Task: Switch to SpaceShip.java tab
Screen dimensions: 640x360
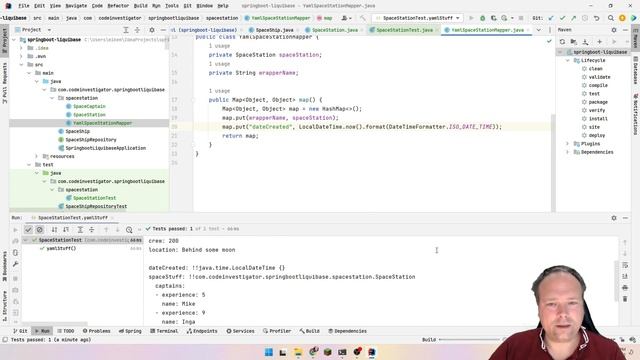Action: tap(274, 30)
